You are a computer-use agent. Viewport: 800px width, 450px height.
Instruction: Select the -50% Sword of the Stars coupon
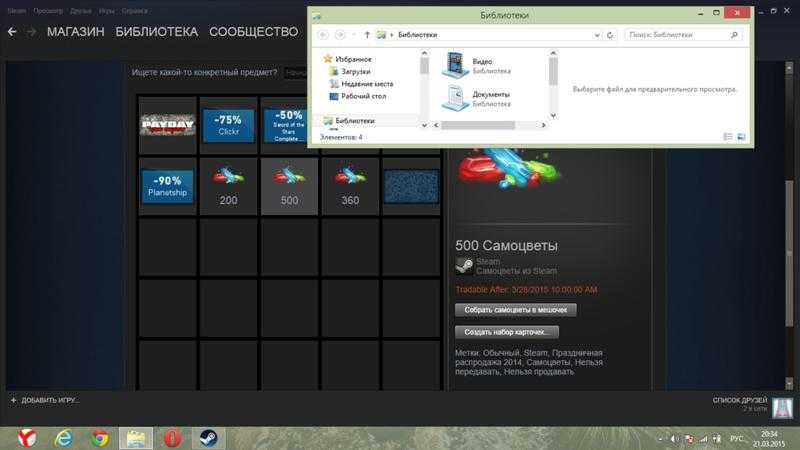coord(284,125)
